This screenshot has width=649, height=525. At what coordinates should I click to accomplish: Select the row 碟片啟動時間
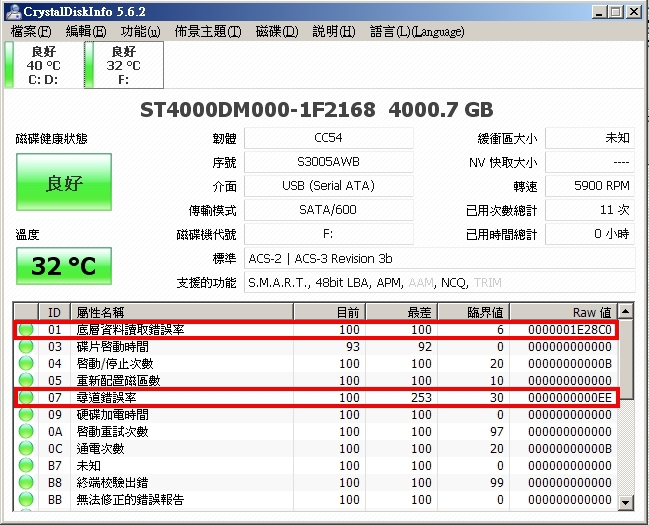tap(316, 347)
